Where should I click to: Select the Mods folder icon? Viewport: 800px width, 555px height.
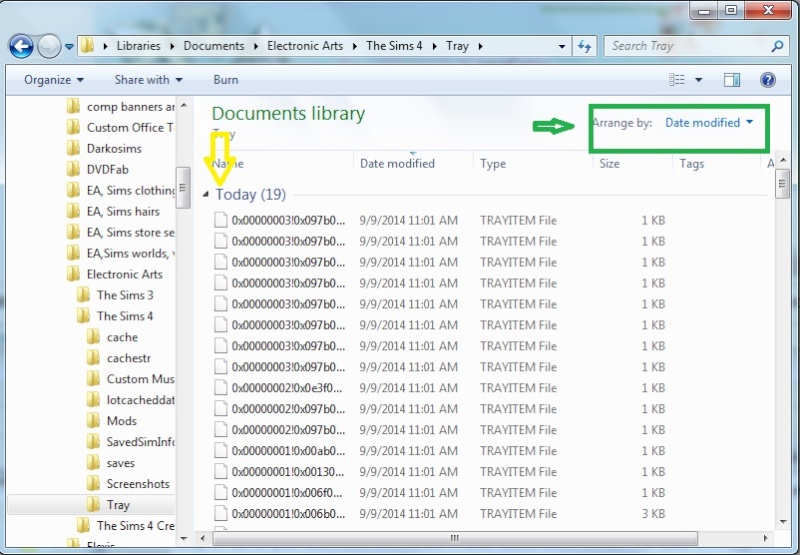click(x=94, y=420)
